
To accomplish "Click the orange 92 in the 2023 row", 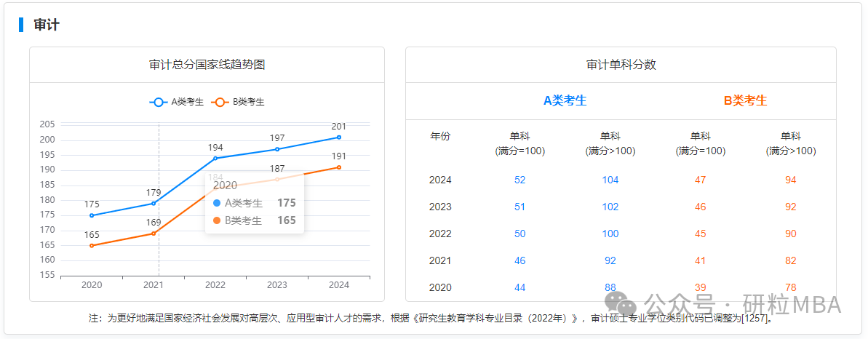I will click(x=790, y=207).
